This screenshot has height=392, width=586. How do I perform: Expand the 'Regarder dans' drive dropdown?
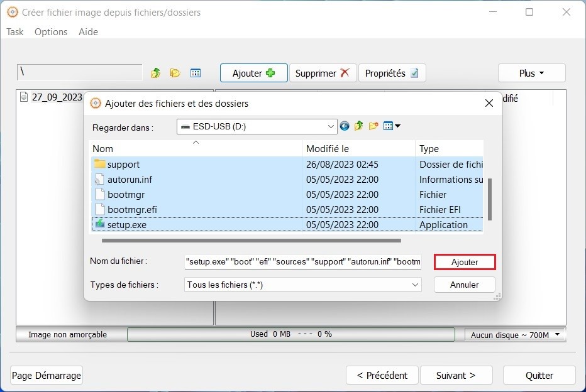[x=331, y=127]
